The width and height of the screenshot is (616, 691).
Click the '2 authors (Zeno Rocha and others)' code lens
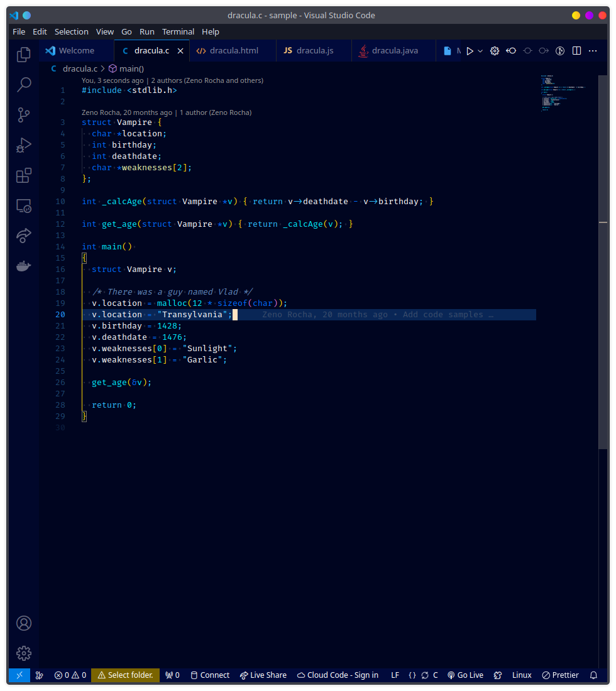coord(207,80)
